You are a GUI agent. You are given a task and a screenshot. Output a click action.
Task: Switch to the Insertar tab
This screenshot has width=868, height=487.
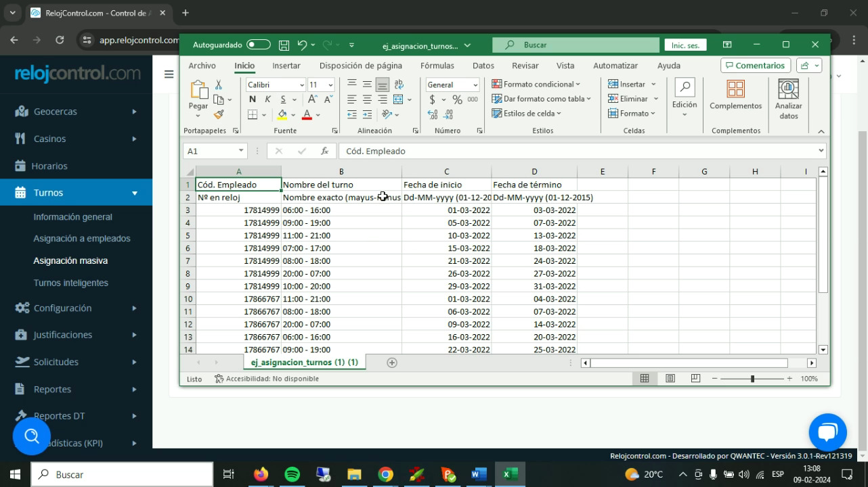[x=286, y=66]
